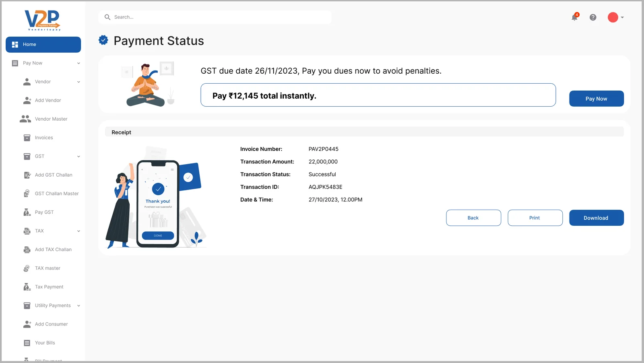
Task: Expand the GST submenu chevron
Action: point(78,157)
